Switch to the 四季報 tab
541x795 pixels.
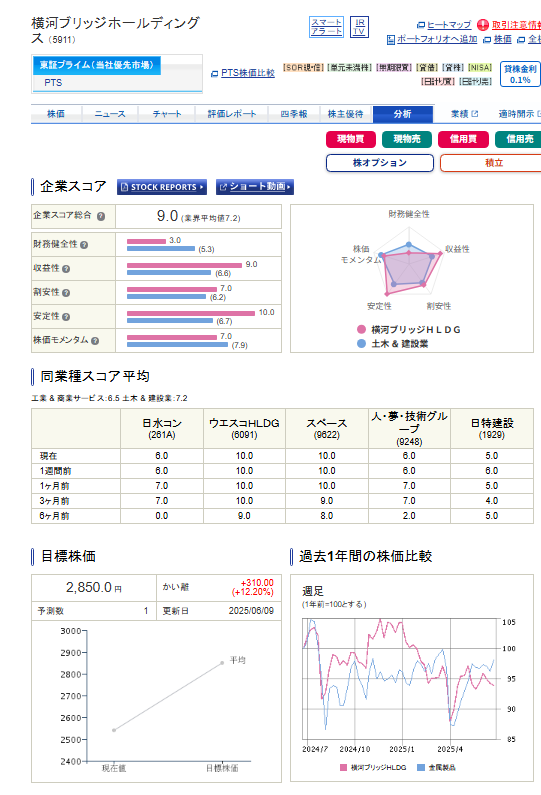(294, 114)
